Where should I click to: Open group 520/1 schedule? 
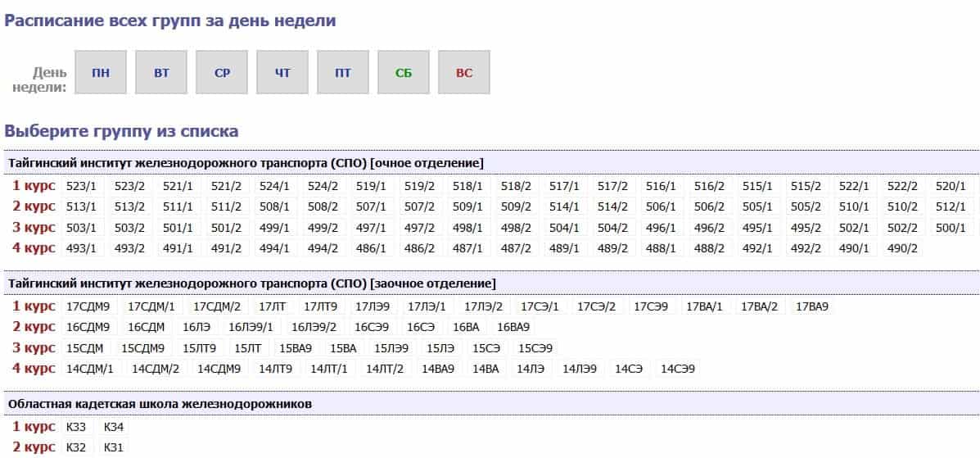pyautogui.click(x=951, y=186)
